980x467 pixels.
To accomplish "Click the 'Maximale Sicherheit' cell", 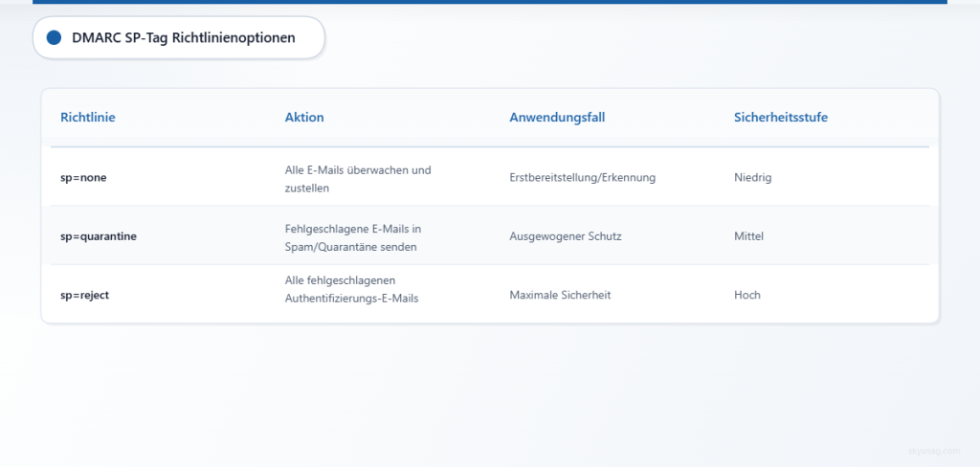I will 560,295.
